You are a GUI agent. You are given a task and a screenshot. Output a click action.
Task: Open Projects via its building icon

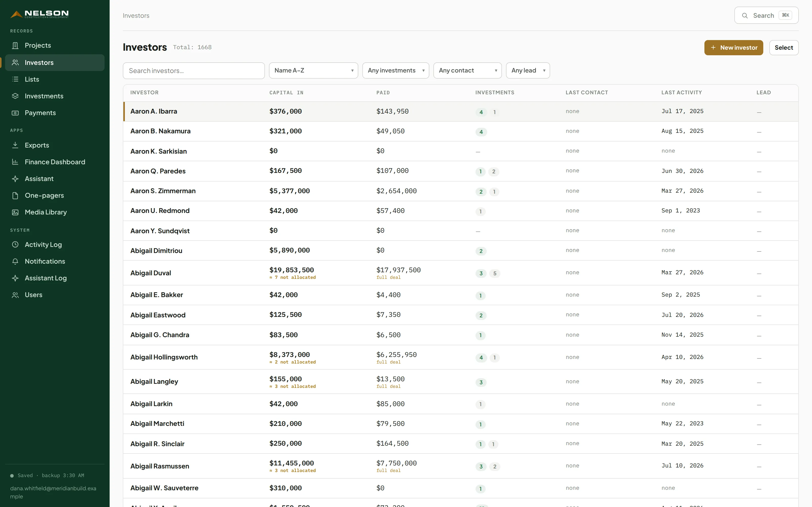[x=15, y=45]
